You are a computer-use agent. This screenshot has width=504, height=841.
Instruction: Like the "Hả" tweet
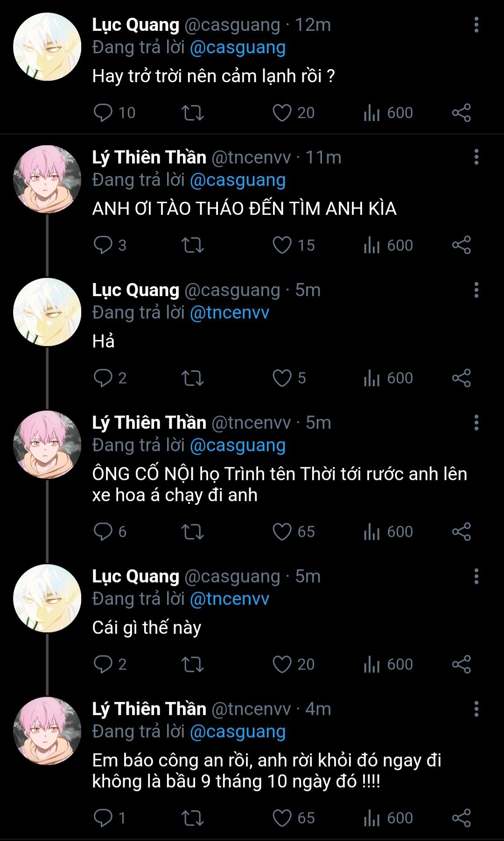pyautogui.click(x=282, y=378)
